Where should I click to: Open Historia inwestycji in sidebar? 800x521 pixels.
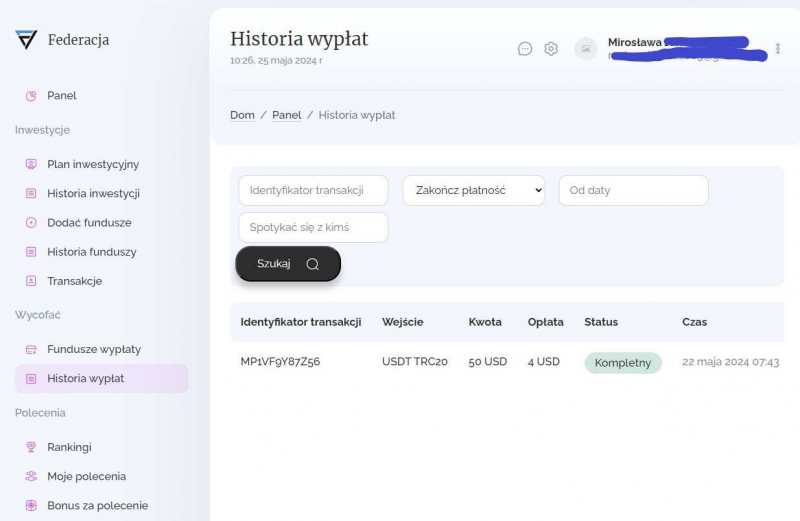[x=93, y=193]
